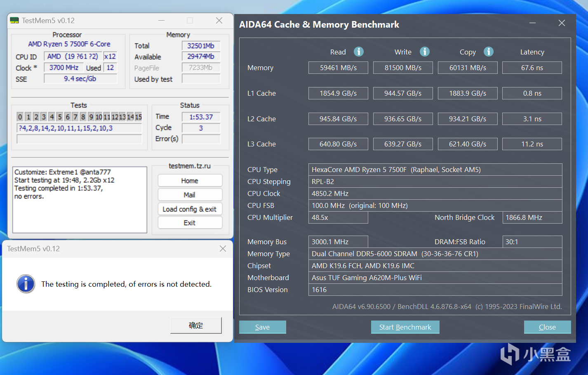Choose Load config & exit
Image resolution: width=588 pixels, height=375 pixels.
tap(190, 209)
